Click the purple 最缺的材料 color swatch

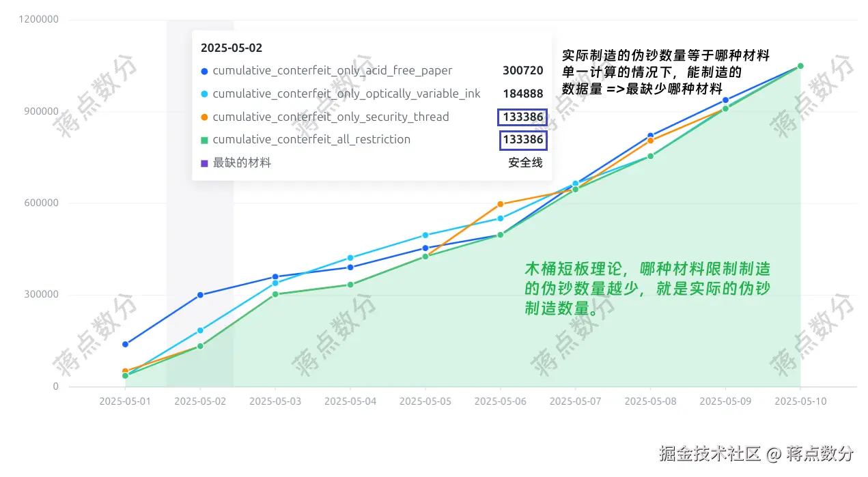[x=204, y=162]
